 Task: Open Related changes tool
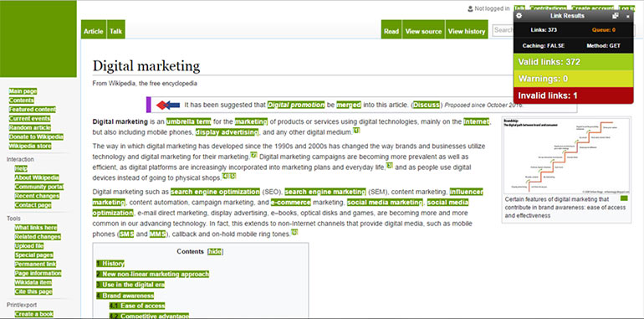(38, 237)
